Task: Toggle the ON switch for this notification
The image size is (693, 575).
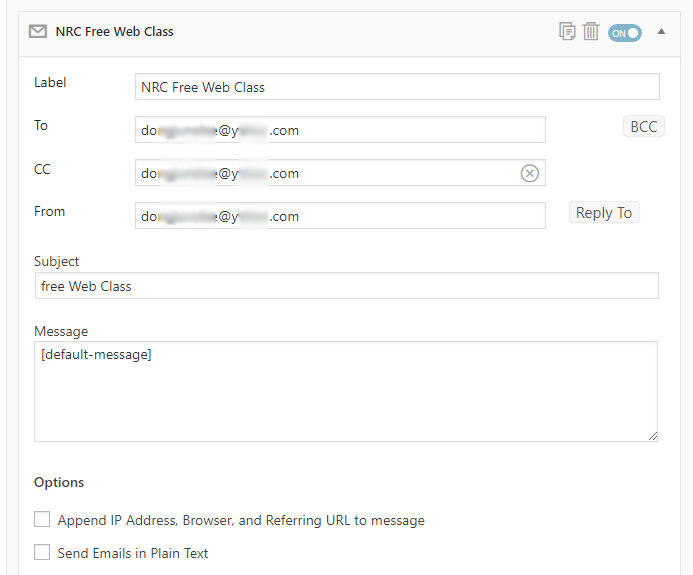Action: pyautogui.click(x=624, y=32)
